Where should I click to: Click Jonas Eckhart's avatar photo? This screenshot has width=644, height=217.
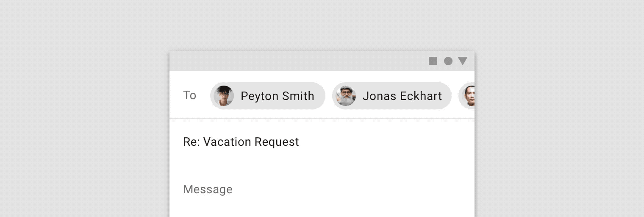pos(346,96)
